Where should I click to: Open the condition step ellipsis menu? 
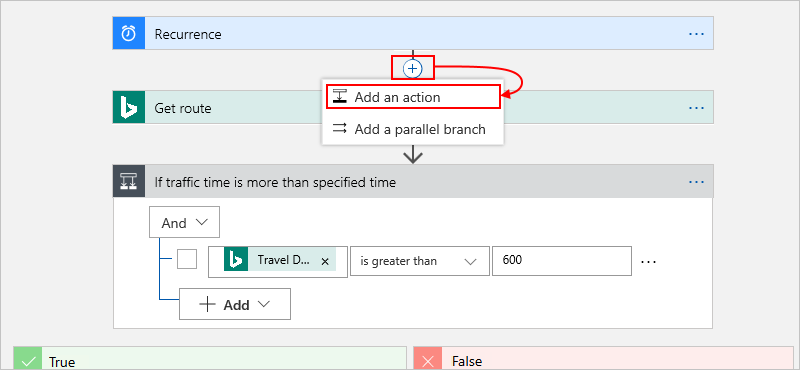[x=696, y=182]
